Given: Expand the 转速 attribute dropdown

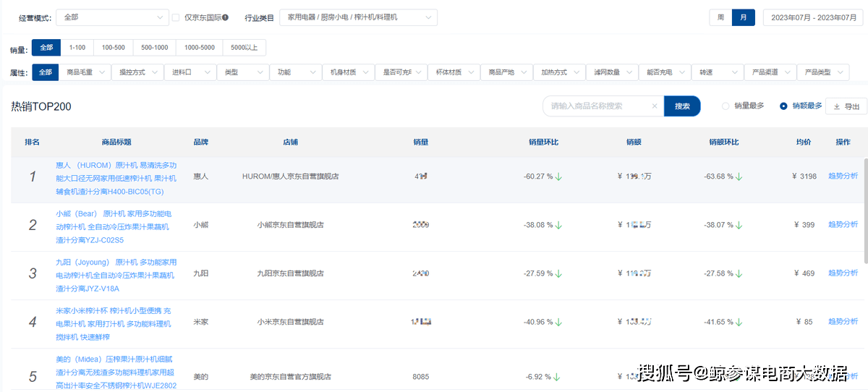Looking at the screenshot, I should (719, 72).
